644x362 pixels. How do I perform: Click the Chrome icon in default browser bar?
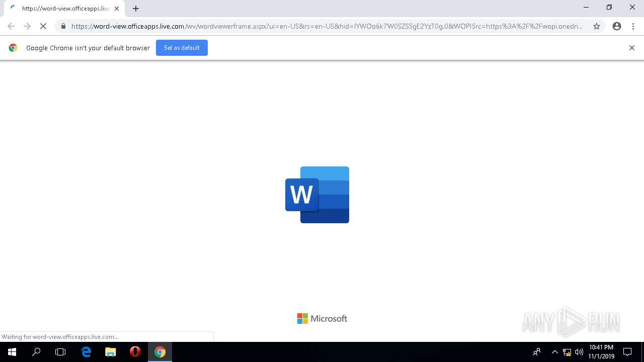(13, 48)
